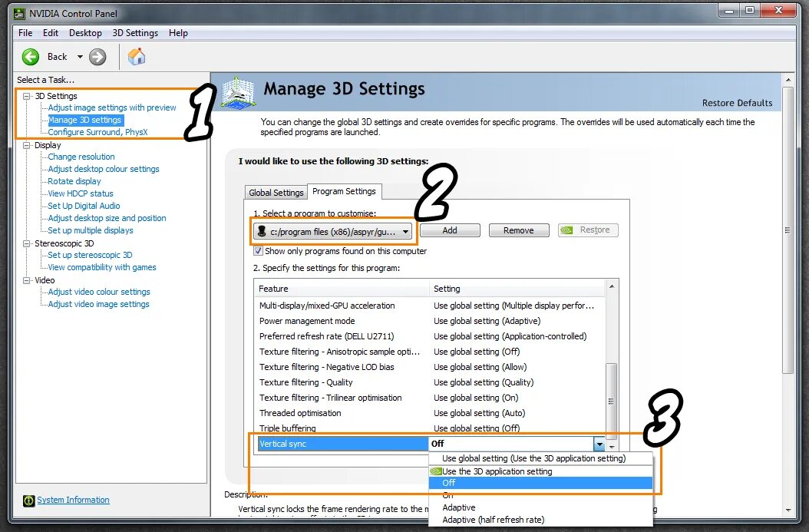Open the 3D Settings menu
The height and width of the screenshot is (532, 809).
(135, 33)
